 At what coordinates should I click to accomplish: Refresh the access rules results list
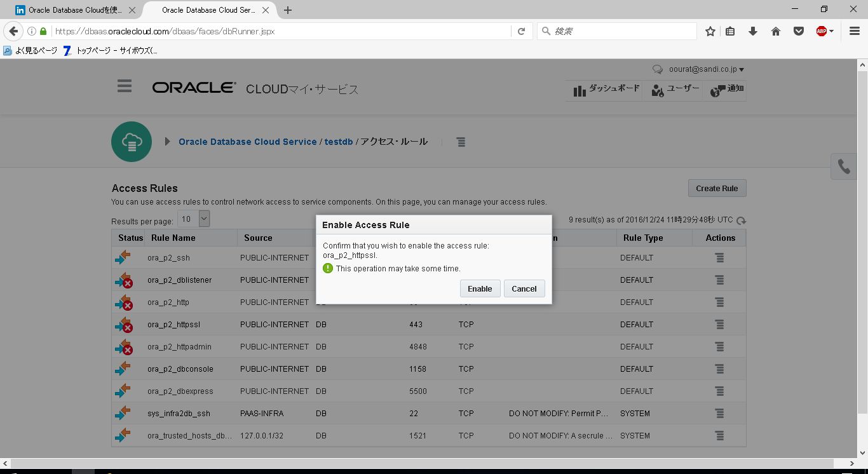point(741,220)
